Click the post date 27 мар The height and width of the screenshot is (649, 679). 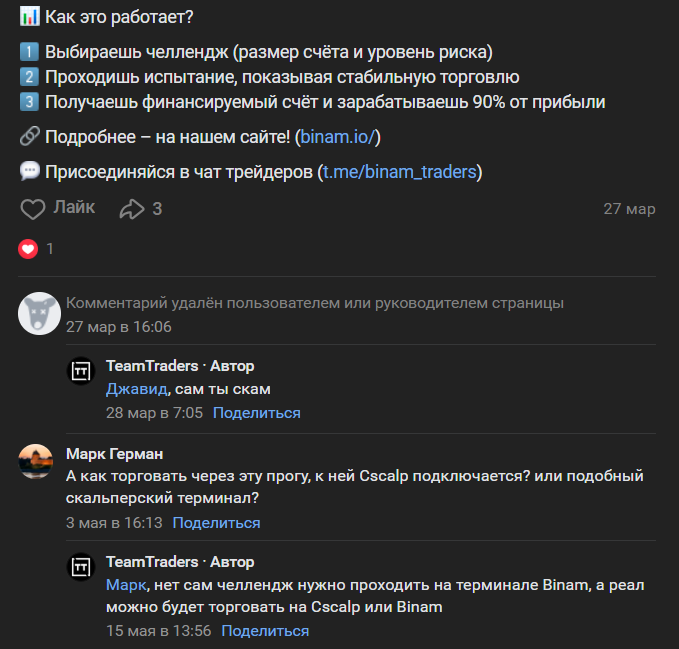coord(629,209)
